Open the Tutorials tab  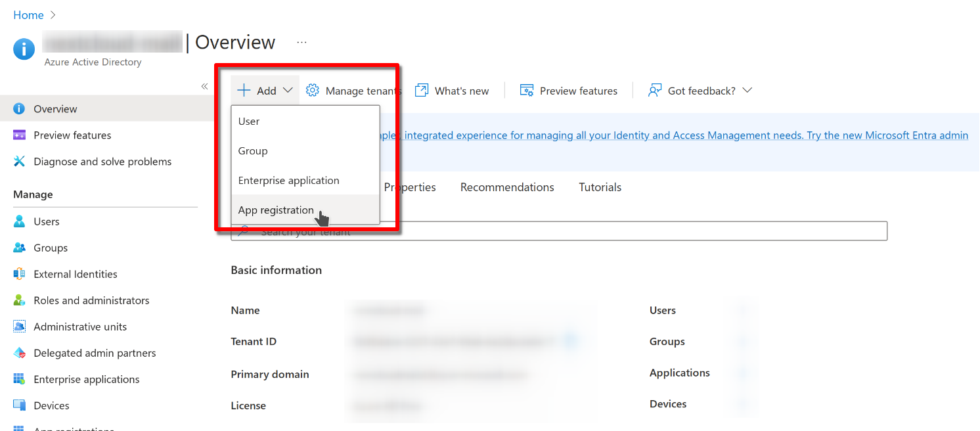click(600, 187)
